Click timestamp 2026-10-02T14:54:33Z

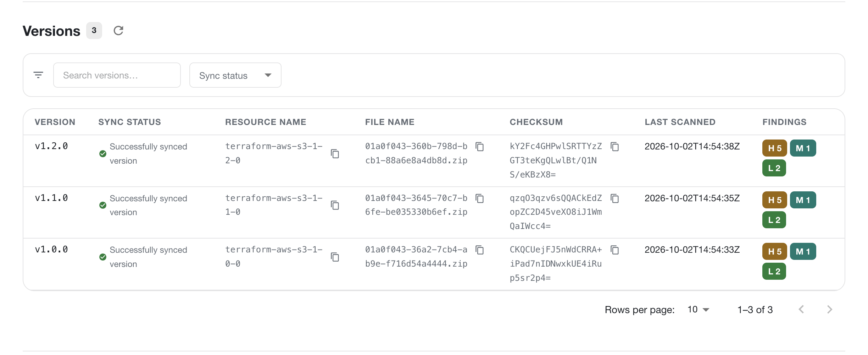(692, 250)
